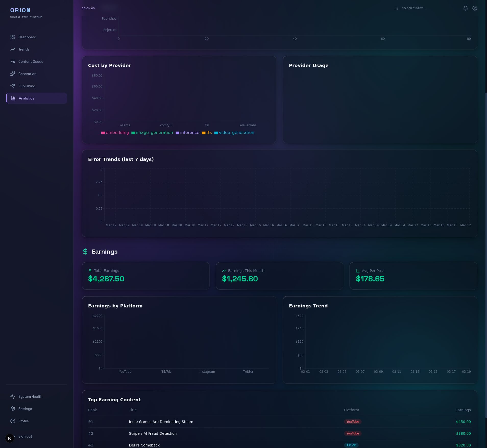Image resolution: width=487 pixels, height=448 pixels.
Task: Click the Analytics bar-chart icon in sidebar
Action: (x=13, y=98)
